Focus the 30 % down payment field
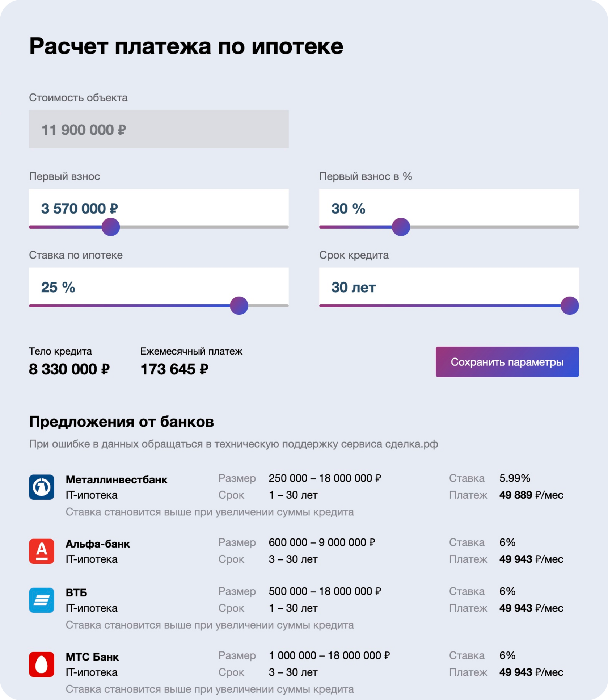Screen dimensions: 608x700 (x=449, y=208)
